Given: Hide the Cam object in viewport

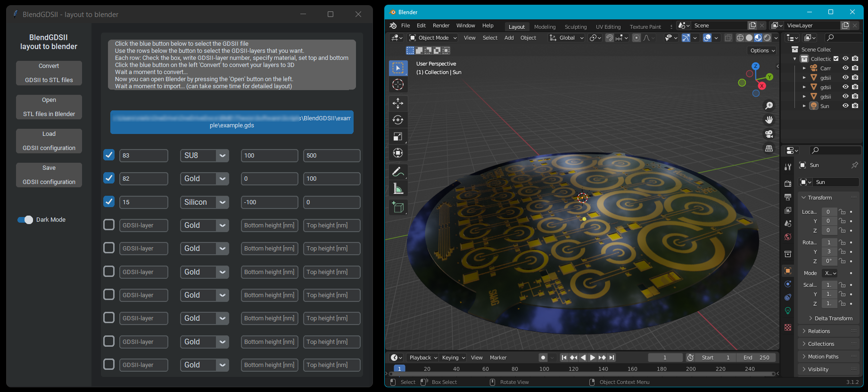Looking at the screenshot, I should (x=845, y=68).
